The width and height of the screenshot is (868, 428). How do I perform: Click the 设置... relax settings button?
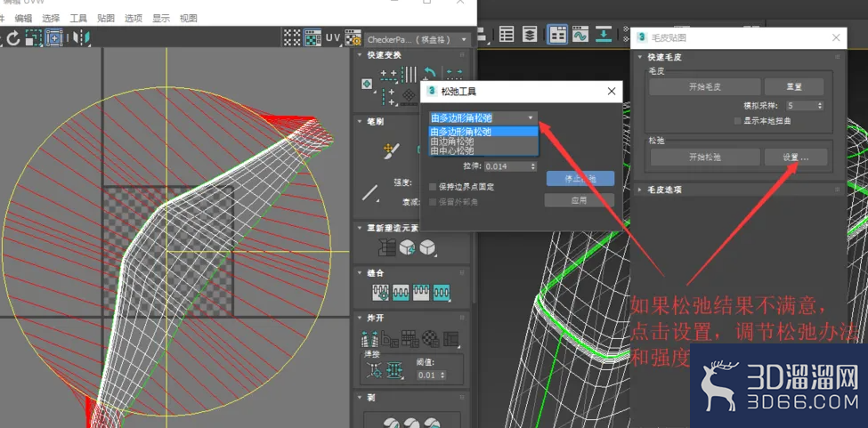tap(796, 157)
